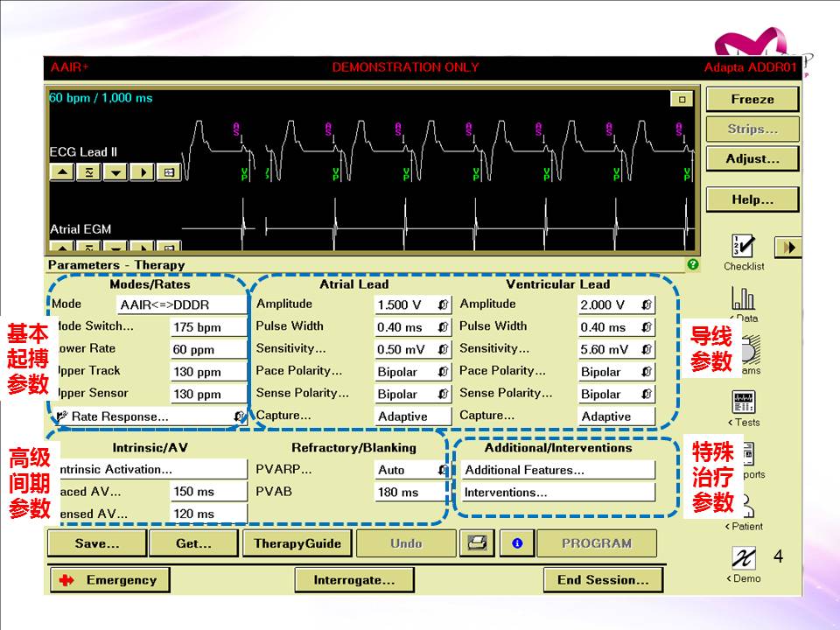Image resolution: width=840 pixels, height=630 pixels.
Task: Open the Upper Track 130 ppm field
Action: (208, 372)
